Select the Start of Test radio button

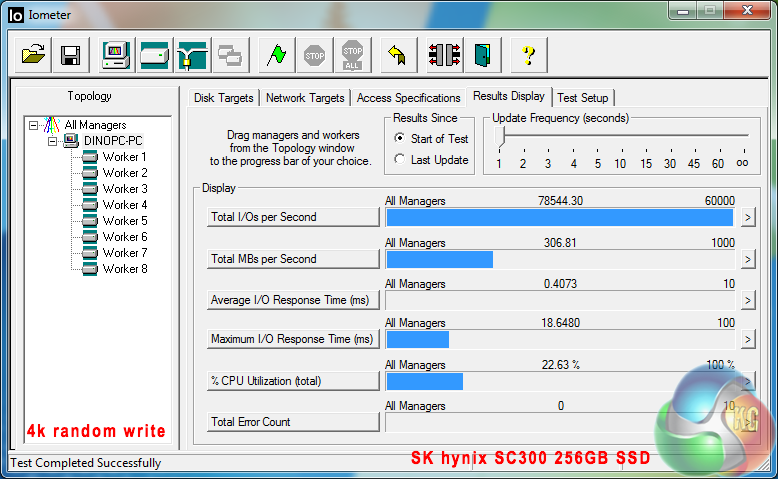[x=400, y=138]
